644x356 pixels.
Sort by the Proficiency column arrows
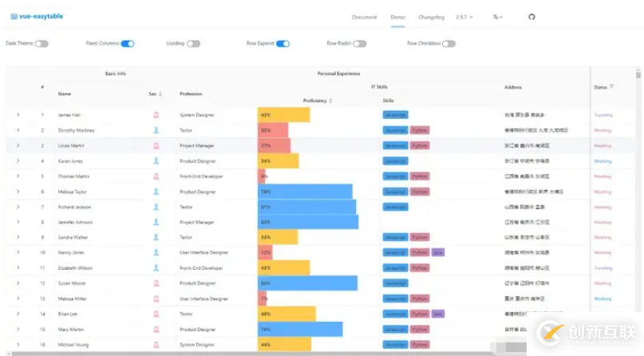[330, 101]
